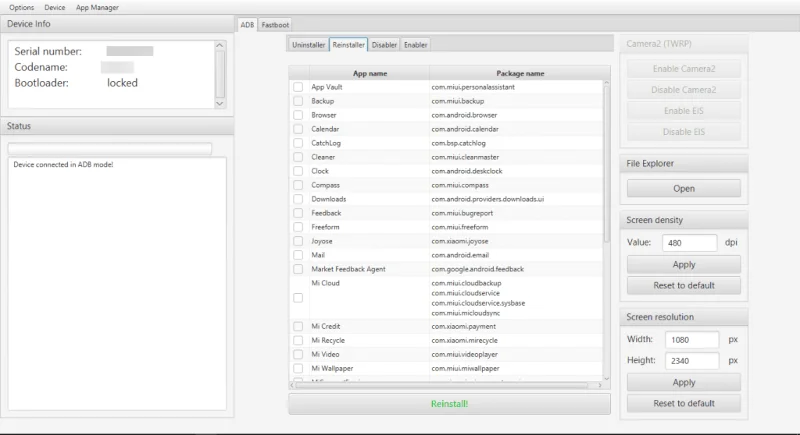The height and width of the screenshot is (435, 800).
Task: Select the Mi Recycle checkbox
Action: pos(298,340)
